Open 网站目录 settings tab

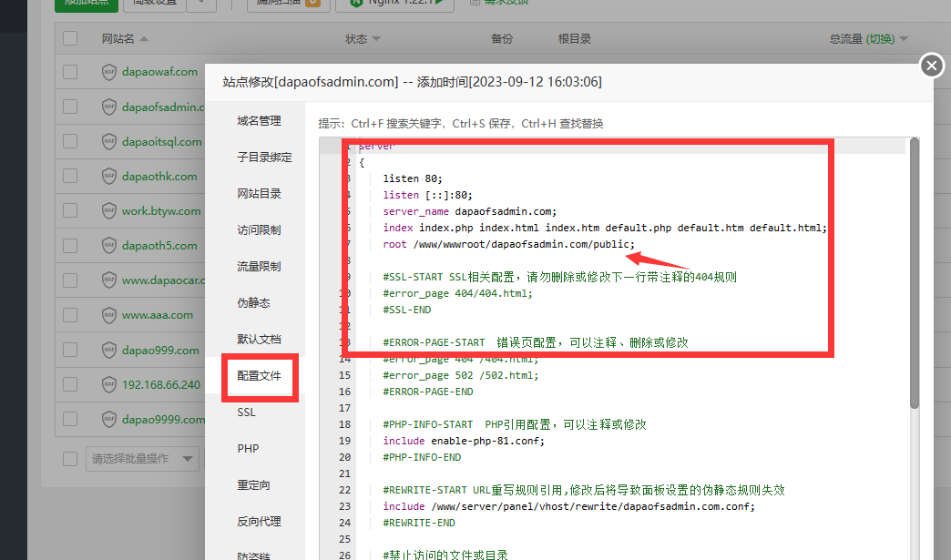[259, 194]
